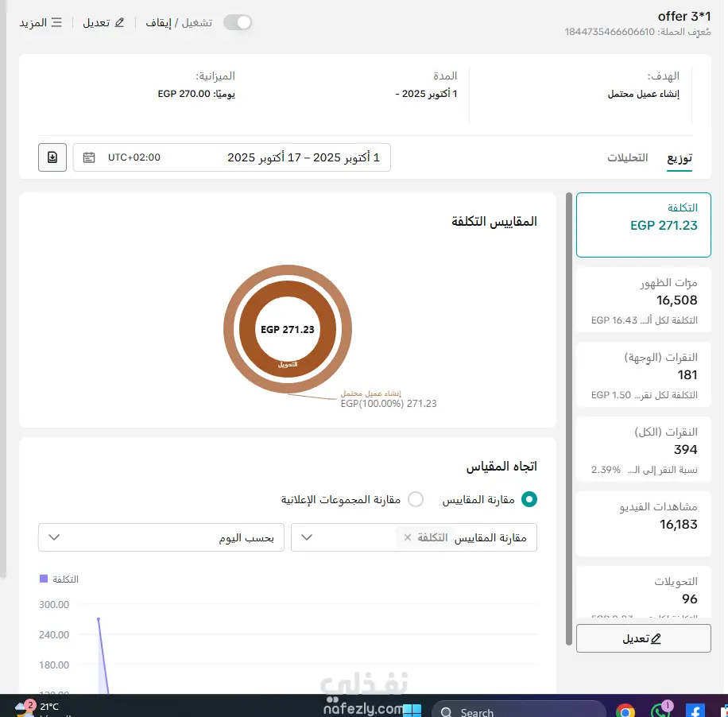
Task: Click the metrics list vertical scrollbar
Action: pyautogui.click(x=569, y=419)
